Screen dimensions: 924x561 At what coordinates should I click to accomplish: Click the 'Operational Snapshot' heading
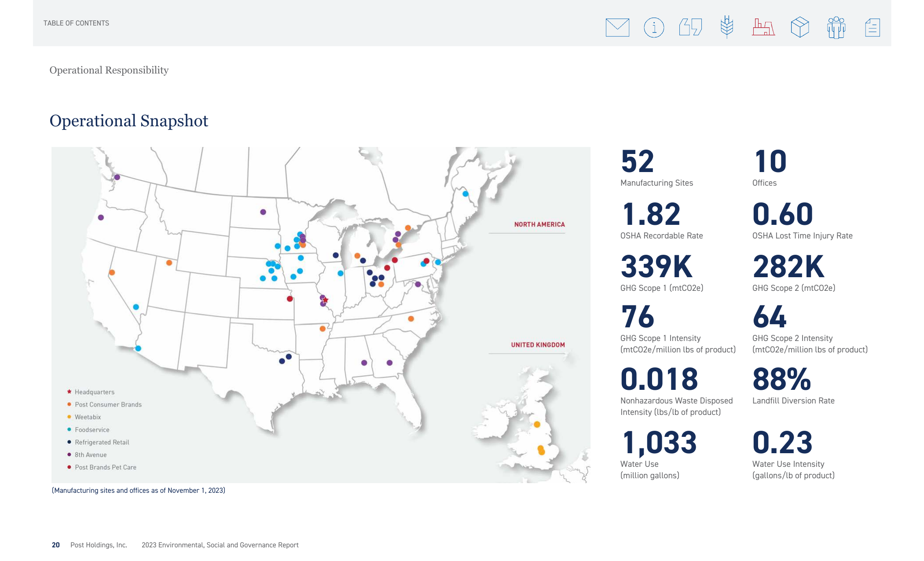point(129,121)
